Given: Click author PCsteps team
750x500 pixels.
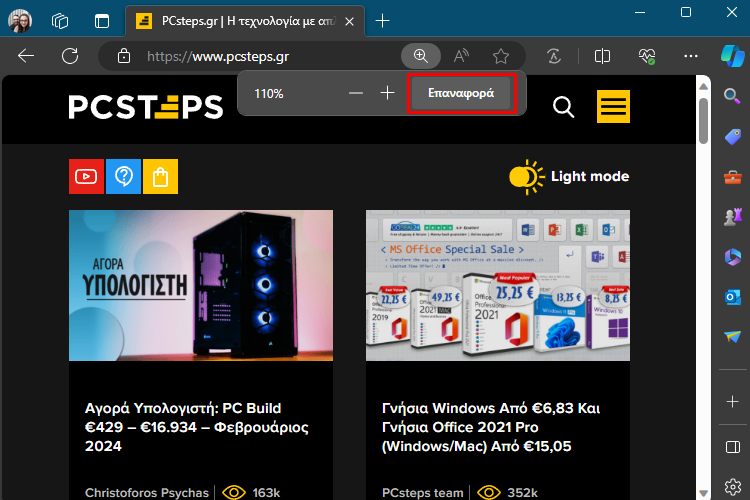Looking at the screenshot, I should click(422, 492).
